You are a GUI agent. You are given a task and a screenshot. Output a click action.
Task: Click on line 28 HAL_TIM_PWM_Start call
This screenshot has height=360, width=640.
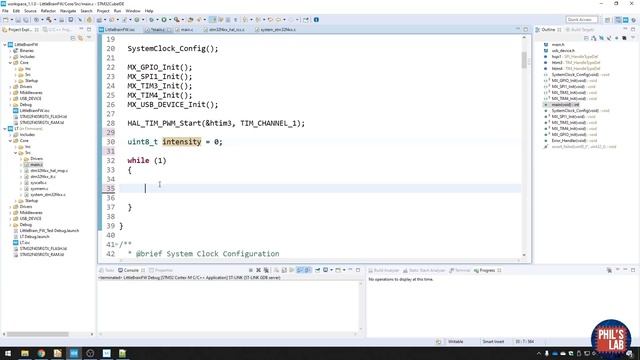[x=216, y=123]
